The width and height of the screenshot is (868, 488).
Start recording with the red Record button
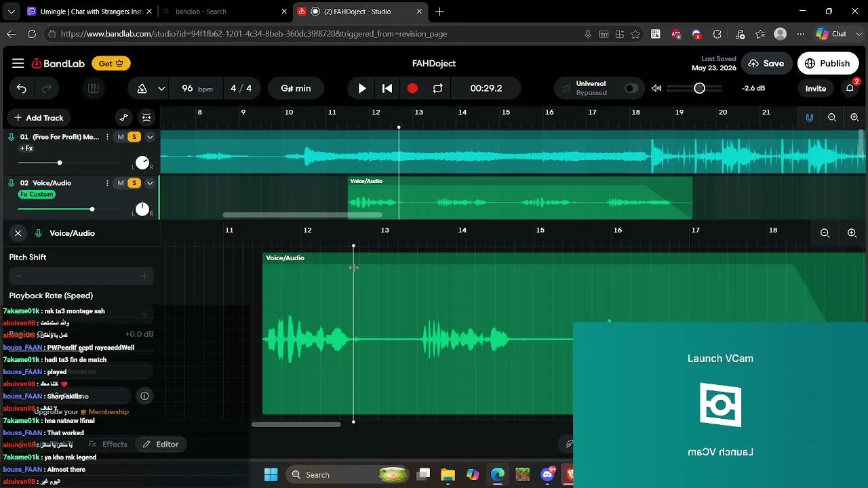coord(412,88)
